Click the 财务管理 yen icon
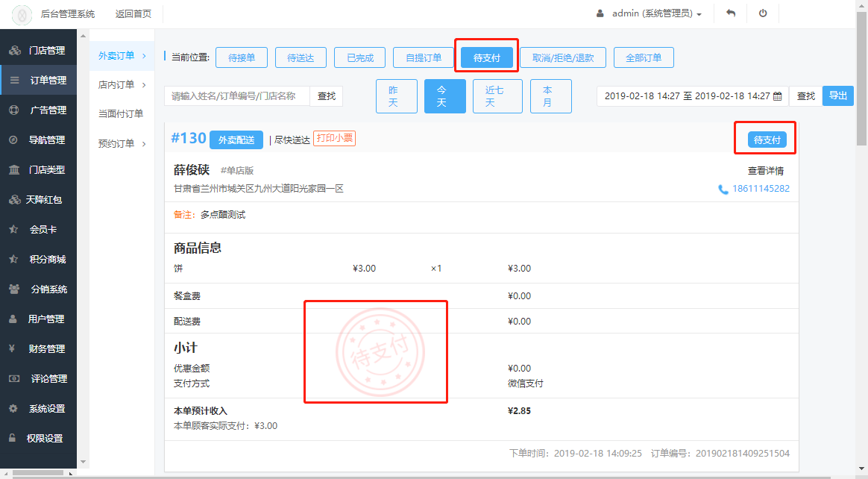The image size is (868, 479). 12,349
